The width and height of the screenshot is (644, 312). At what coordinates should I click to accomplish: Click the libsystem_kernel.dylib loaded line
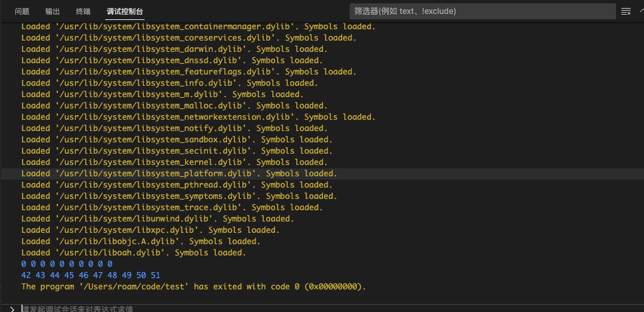tap(174, 162)
